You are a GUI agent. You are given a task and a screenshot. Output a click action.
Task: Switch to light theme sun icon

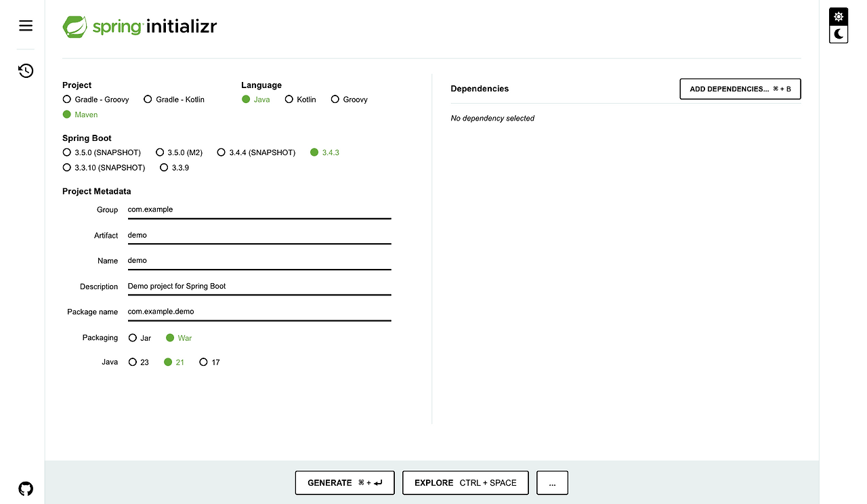[839, 17]
